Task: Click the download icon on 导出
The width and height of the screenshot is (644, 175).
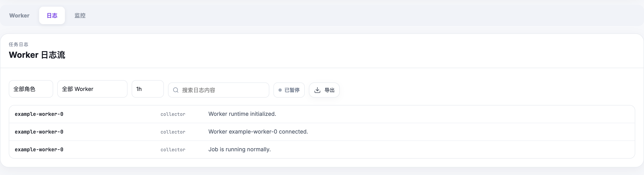Action: coord(317,90)
